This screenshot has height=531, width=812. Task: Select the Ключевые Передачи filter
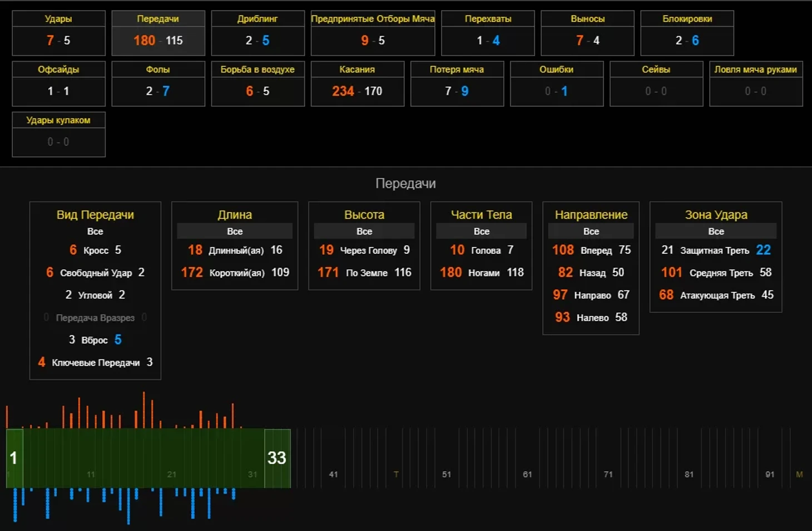click(x=96, y=363)
